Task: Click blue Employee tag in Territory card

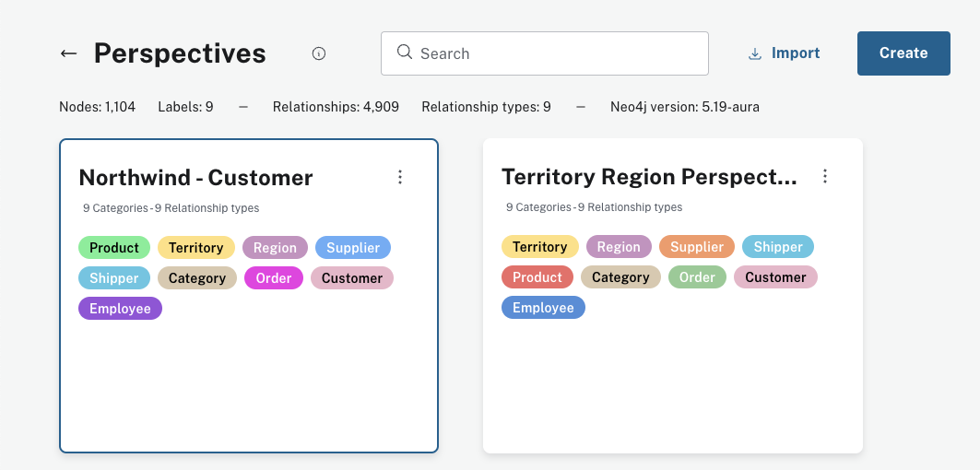Action: point(543,308)
